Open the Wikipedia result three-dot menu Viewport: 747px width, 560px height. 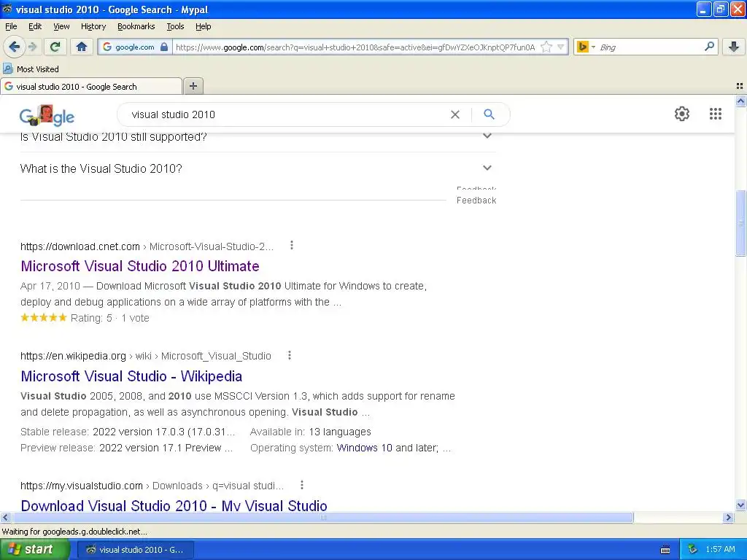(289, 355)
